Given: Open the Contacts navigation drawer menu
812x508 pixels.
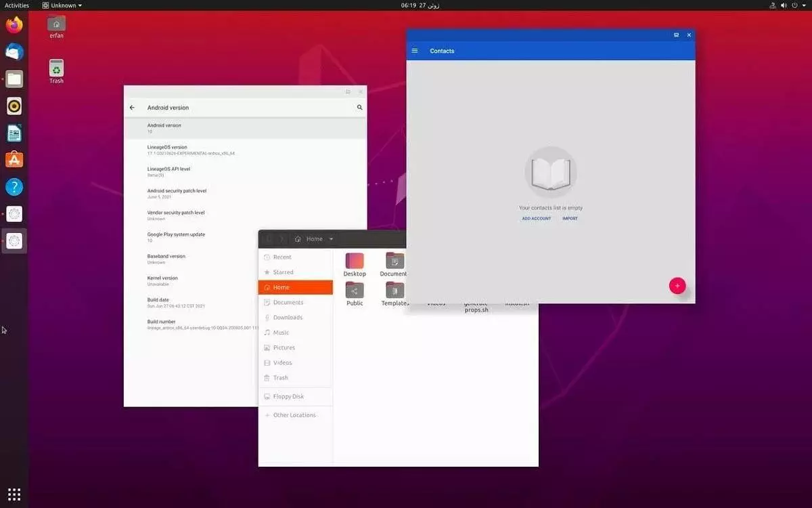Looking at the screenshot, I should [x=415, y=50].
